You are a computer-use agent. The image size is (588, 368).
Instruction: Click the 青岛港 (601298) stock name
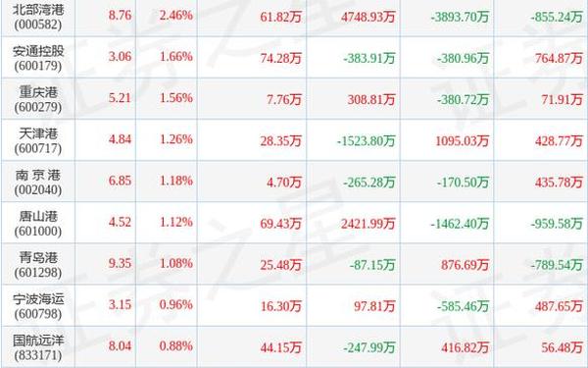click(38, 265)
